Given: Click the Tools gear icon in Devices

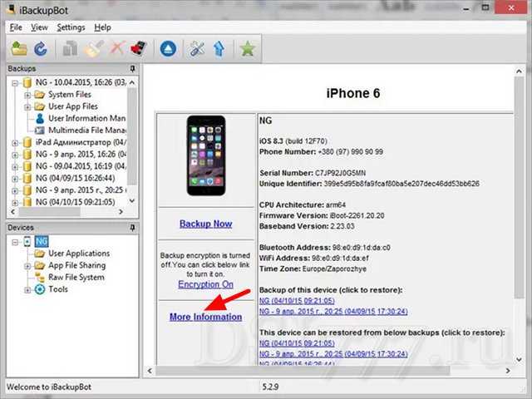Looking at the screenshot, I should pos(40,289).
